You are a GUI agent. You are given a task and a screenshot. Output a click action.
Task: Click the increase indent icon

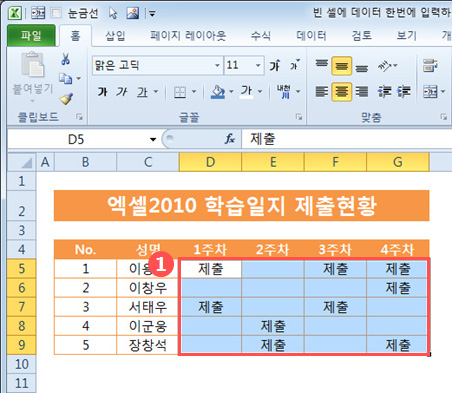click(403, 92)
